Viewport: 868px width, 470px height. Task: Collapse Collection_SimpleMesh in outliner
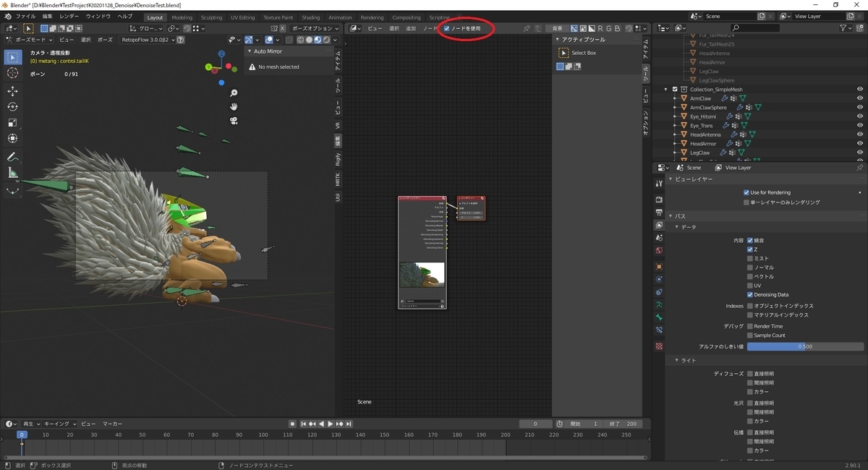coord(666,90)
